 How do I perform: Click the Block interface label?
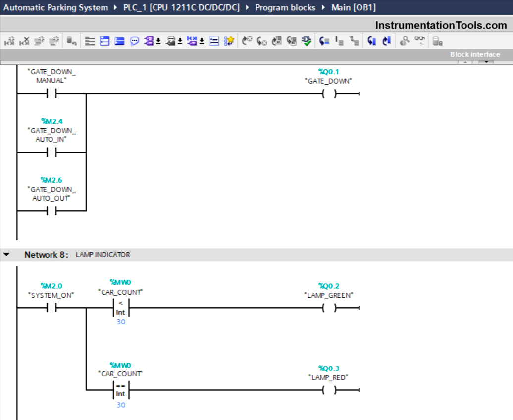pos(475,54)
